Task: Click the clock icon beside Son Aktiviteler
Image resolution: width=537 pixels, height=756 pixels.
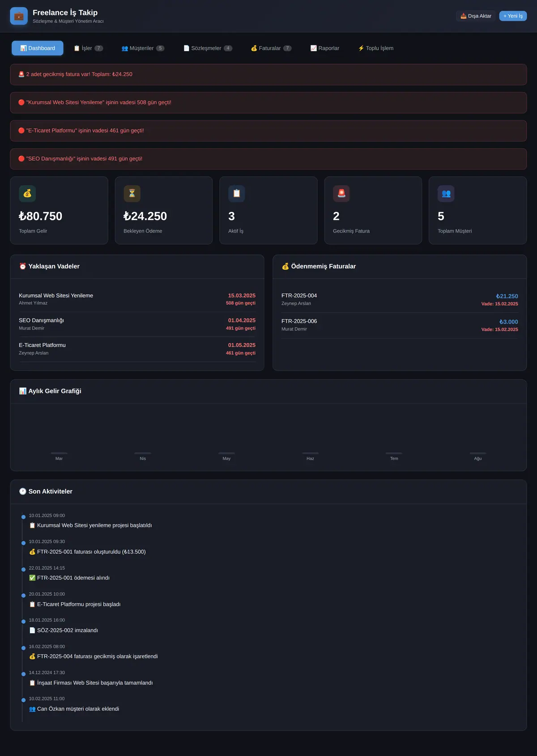Action: point(23,491)
